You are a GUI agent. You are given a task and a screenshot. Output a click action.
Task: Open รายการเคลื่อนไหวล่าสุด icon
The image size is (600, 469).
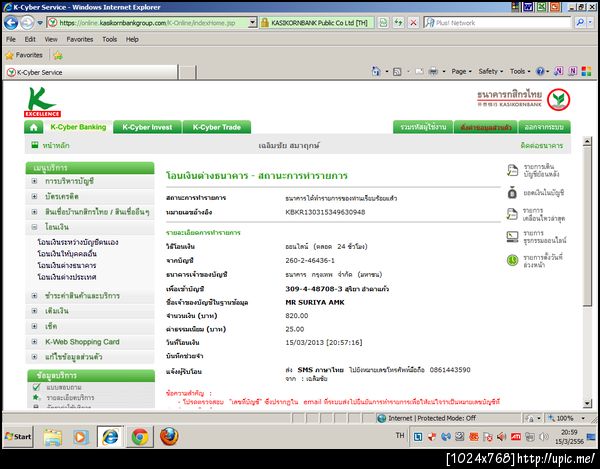[x=512, y=214]
